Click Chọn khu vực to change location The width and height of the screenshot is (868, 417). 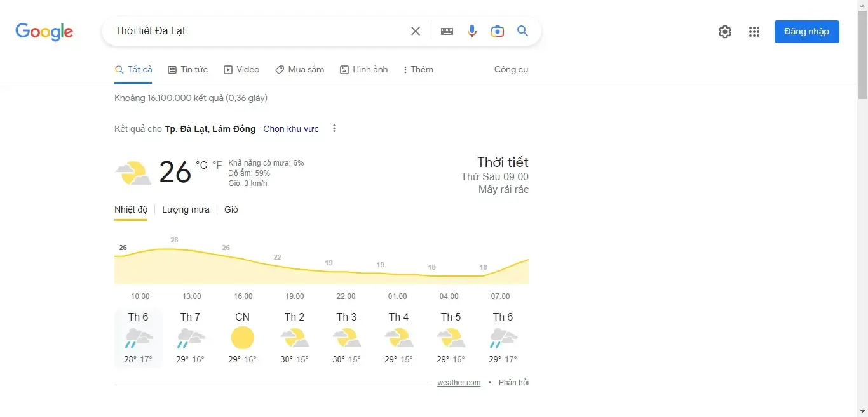click(x=290, y=129)
